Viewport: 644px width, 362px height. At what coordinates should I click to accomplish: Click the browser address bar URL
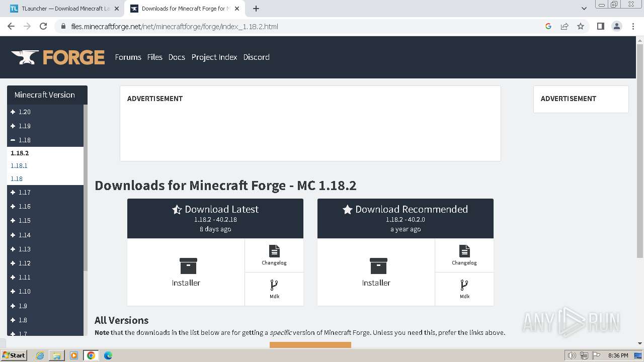175,27
